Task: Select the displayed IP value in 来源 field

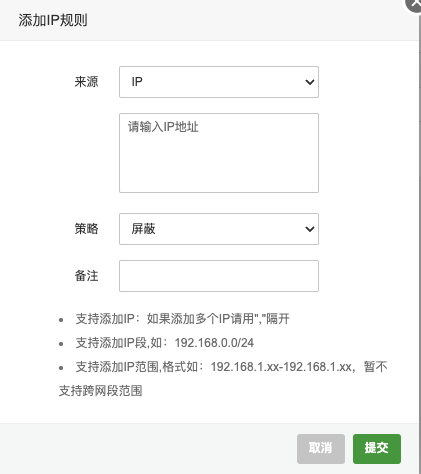Action: point(137,82)
